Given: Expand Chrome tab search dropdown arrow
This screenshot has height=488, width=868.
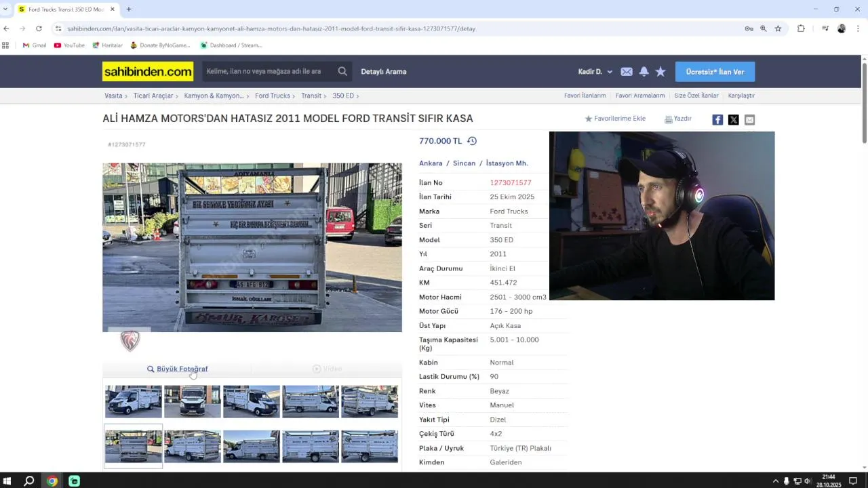Looking at the screenshot, I should coord(5,9).
